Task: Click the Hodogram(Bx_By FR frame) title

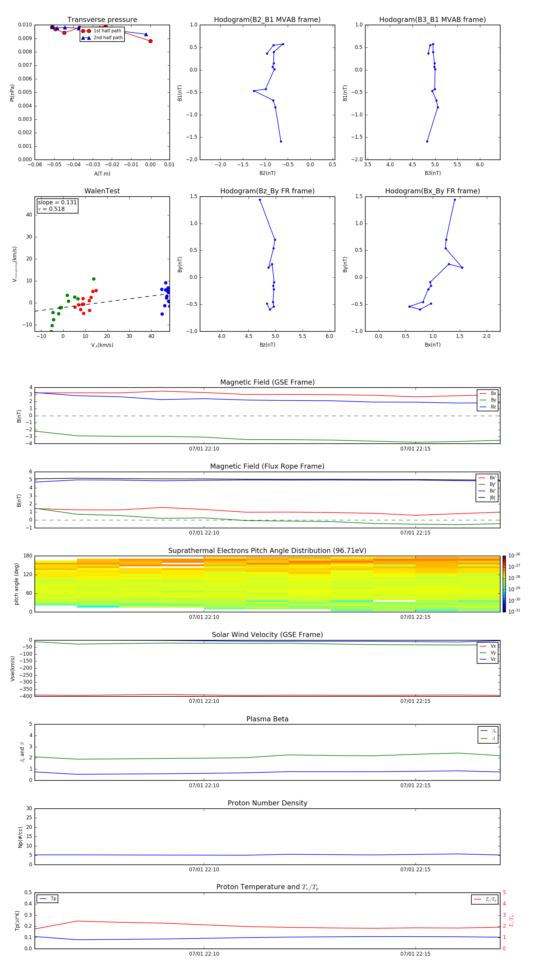Action: pyautogui.click(x=432, y=191)
